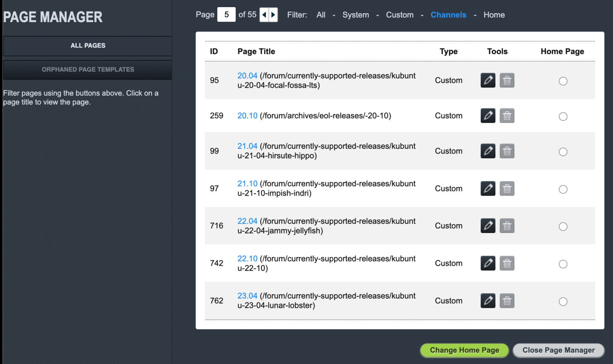Delete page ID 259 (20.10)
The width and height of the screenshot is (613, 364).
(x=507, y=115)
